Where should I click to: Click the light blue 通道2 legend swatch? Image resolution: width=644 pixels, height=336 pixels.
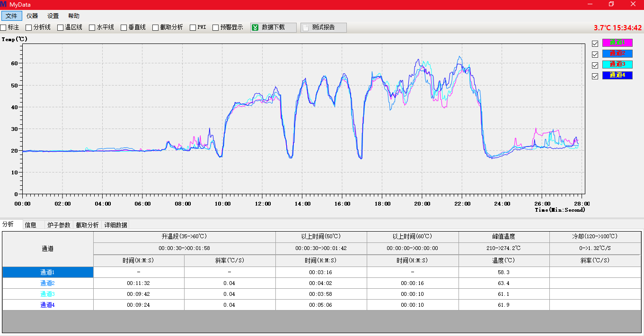617,53
